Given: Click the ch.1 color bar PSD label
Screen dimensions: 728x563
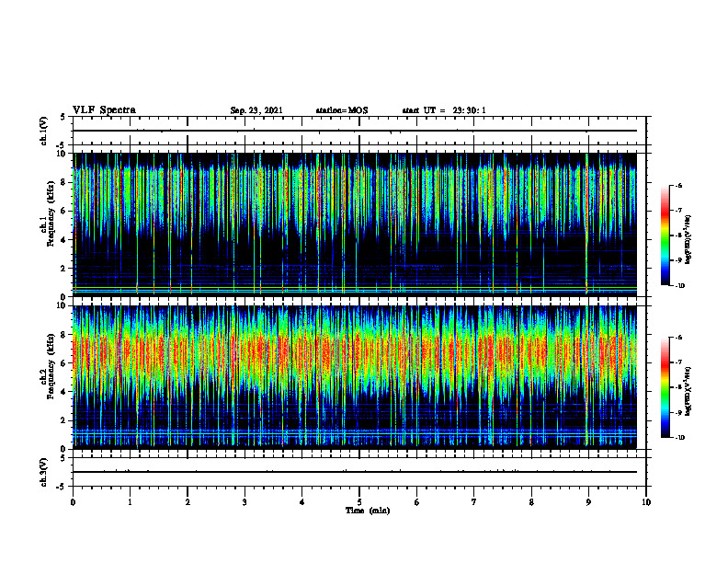Looking at the screenshot, I should point(688,240).
